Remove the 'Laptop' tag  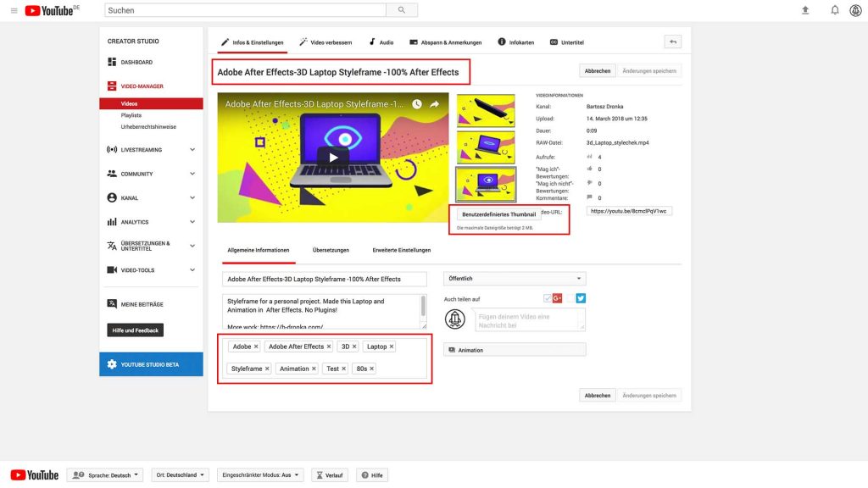[x=392, y=347]
